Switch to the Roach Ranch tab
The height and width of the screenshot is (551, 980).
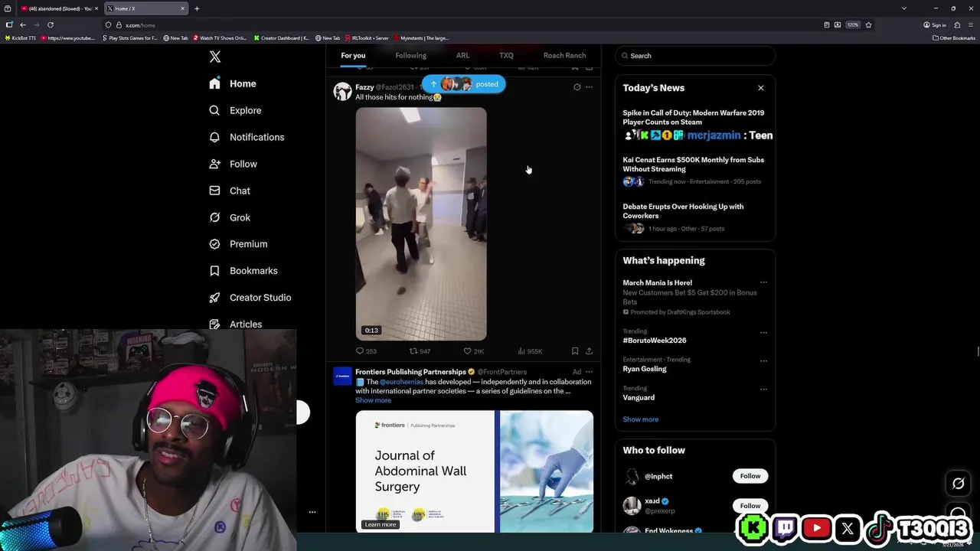click(564, 55)
